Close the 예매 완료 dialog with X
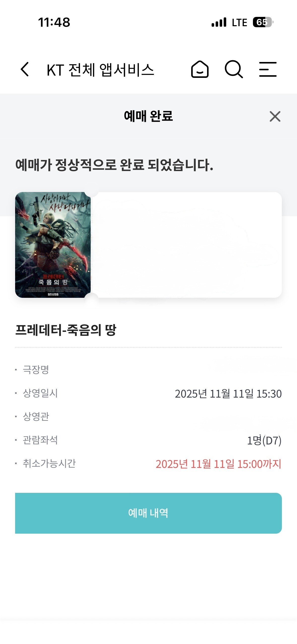The width and height of the screenshot is (297, 644). tap(275, 116)
